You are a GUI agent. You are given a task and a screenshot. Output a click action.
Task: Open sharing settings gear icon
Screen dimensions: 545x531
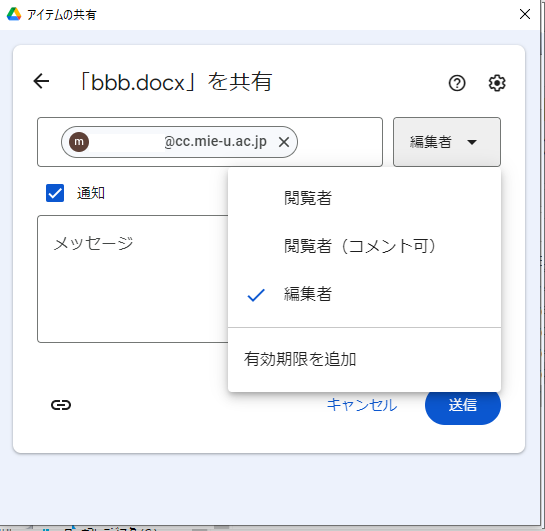497,83
